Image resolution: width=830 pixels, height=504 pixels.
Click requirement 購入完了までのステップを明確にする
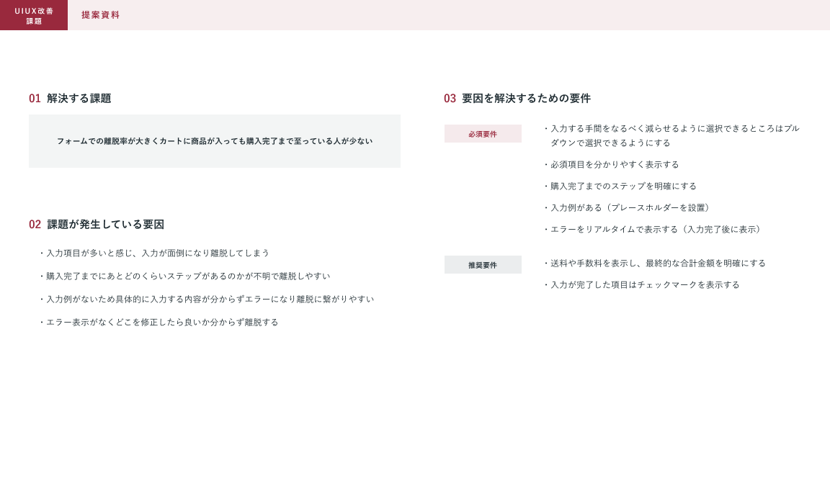622,186
